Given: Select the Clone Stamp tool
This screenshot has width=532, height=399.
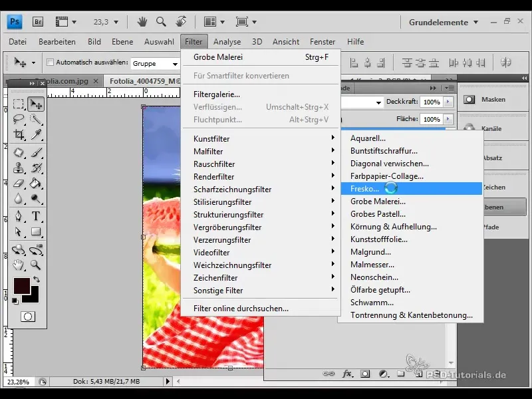Looking at the screenshot, I should 19,168.
